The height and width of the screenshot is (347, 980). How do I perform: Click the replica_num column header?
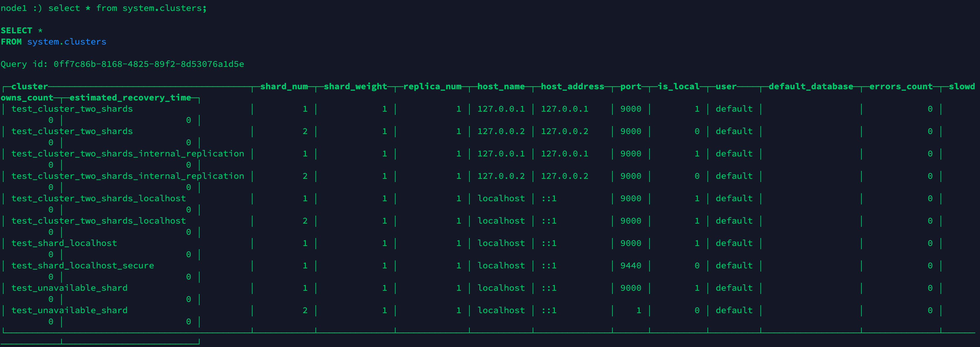[x=432, y=87]
